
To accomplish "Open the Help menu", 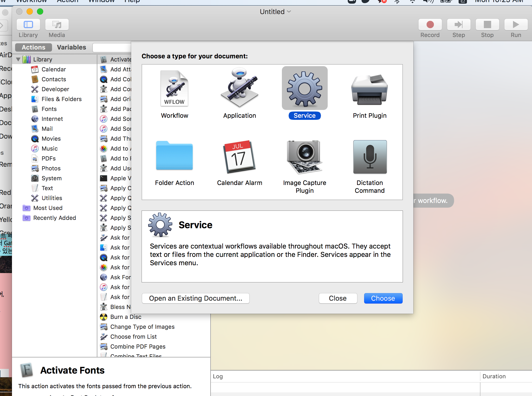I will (x=132, y=1).
